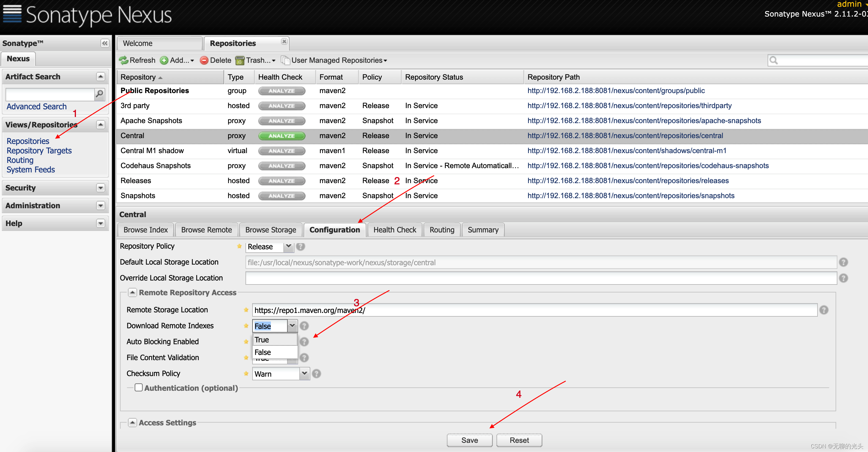868x452 pixels.
Task: Click the Save button
Action: [470, 440]
